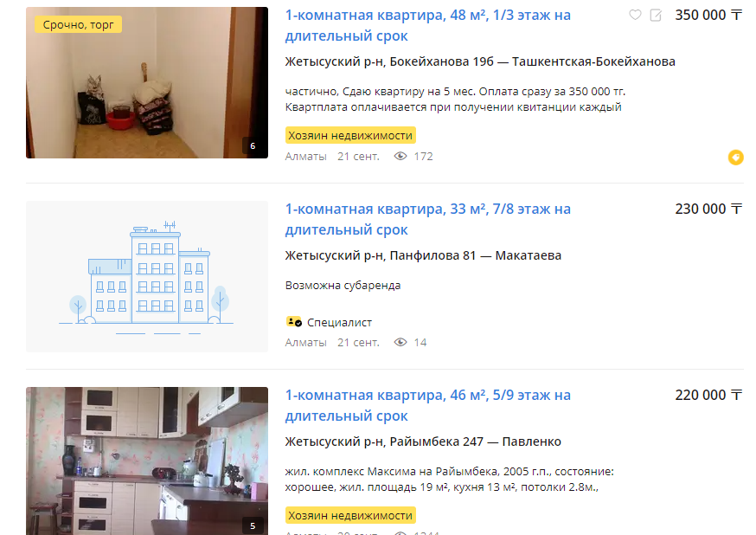Add the 48 m² apartment to favorites with the heart icon

[x=635, y=16]
